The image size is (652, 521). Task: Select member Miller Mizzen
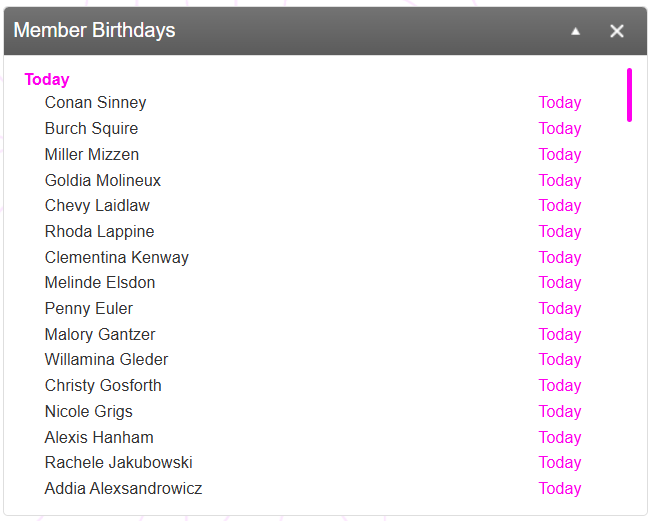(x=92, y=155)
